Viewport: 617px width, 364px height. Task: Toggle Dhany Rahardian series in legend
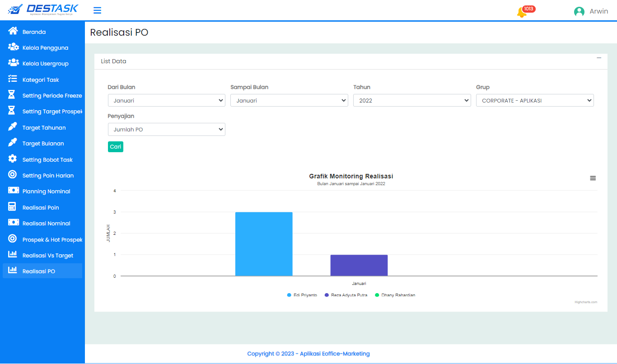(x=395, y=295)
